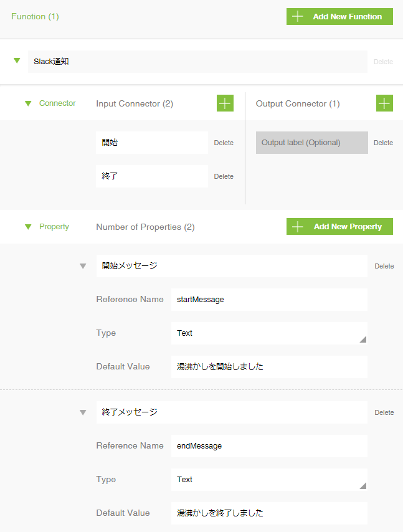Edit the 湯沸かしを終了しました default value
The height and width of the screenshot is (532, 403).
point(268,513)
